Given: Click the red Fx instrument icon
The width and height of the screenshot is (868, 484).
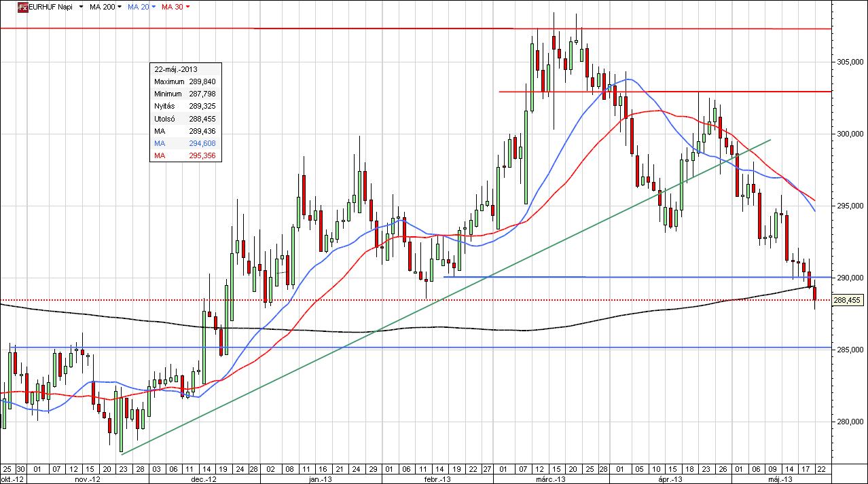Looking at the screenshot, I should pyautogui.click(x=22, y=6).
